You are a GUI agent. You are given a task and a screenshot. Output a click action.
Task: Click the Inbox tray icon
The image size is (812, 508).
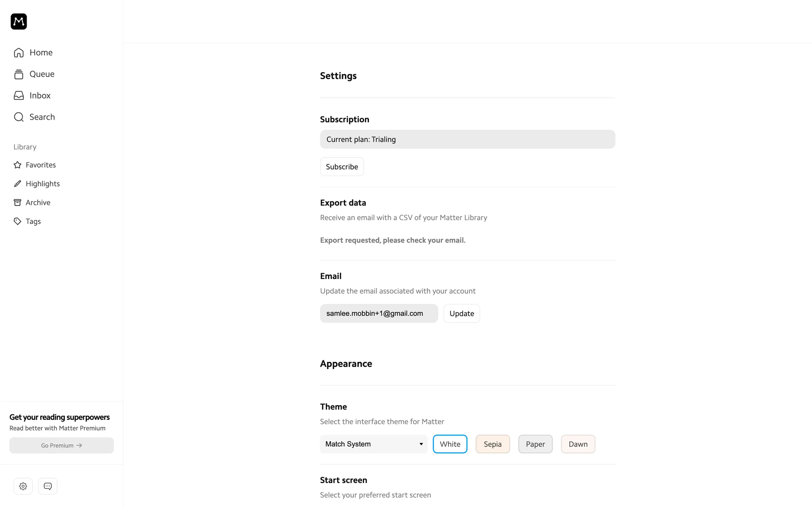19,96
